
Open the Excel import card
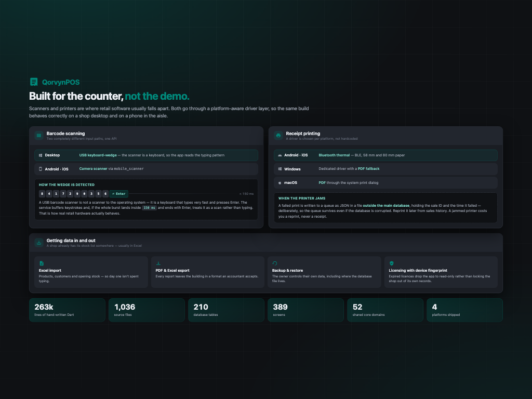[91, 272]
